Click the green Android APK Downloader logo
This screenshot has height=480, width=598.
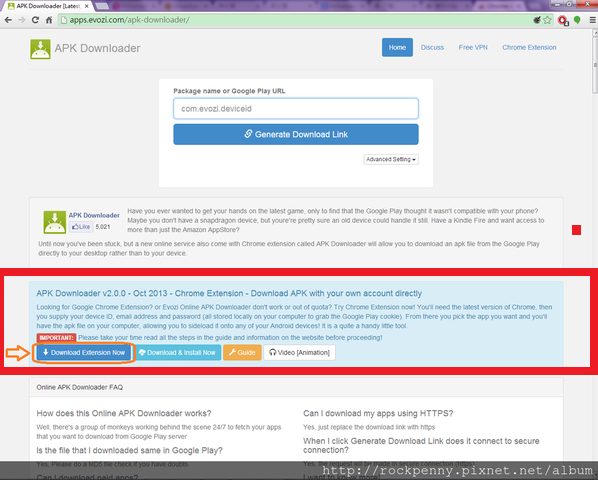tap(40, 49)
